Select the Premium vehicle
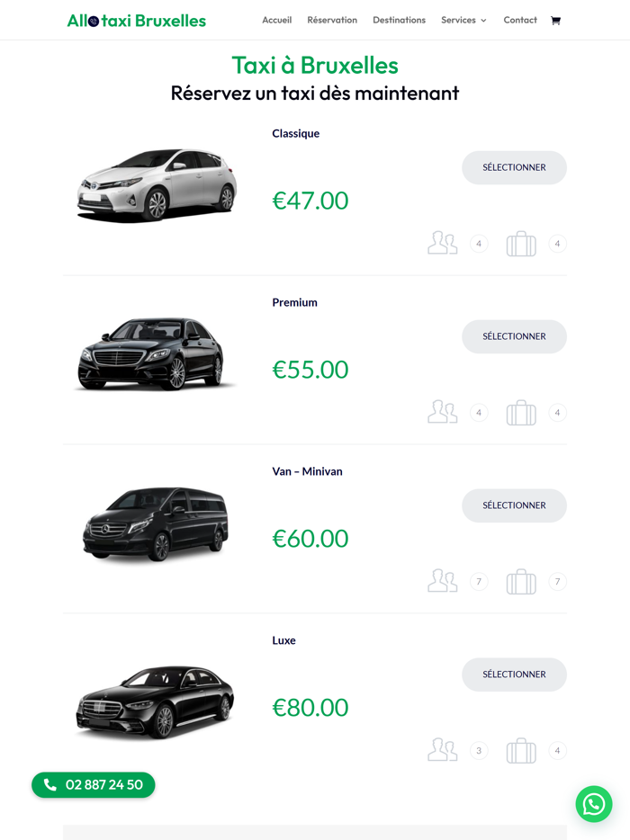Viewport: 630px width, 840px height. (514, 336)
